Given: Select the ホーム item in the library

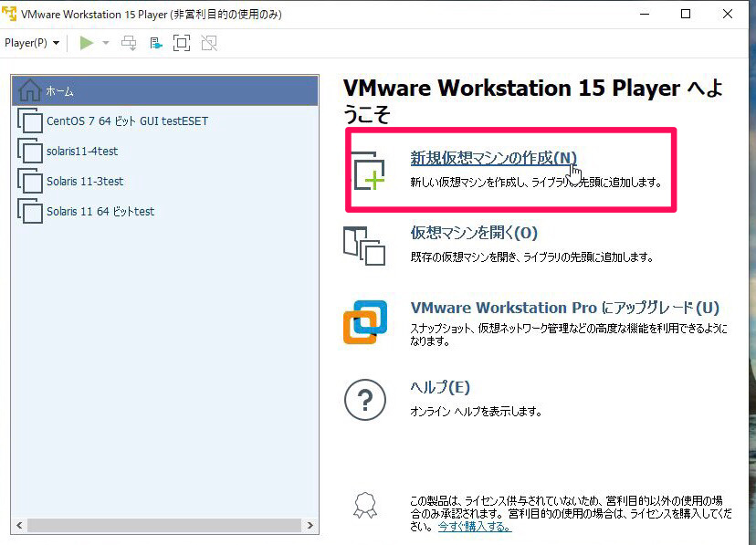Looking at the screenshot, I should (x=165, y=90).
